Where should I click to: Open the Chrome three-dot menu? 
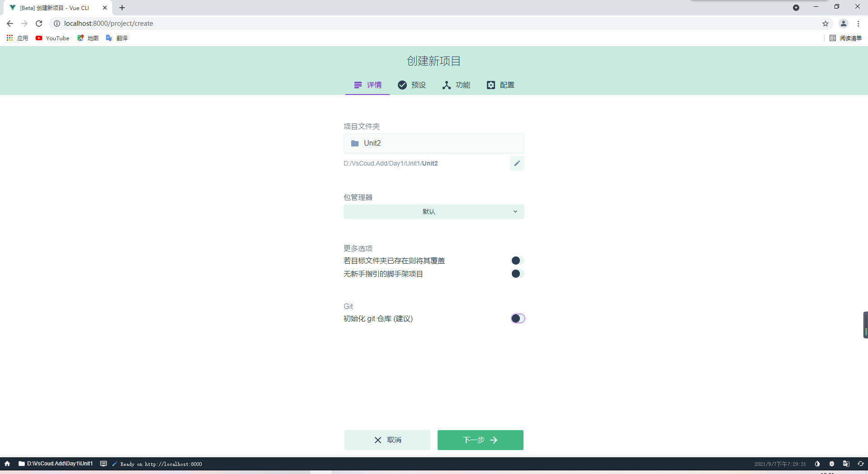tap(858, 24)
